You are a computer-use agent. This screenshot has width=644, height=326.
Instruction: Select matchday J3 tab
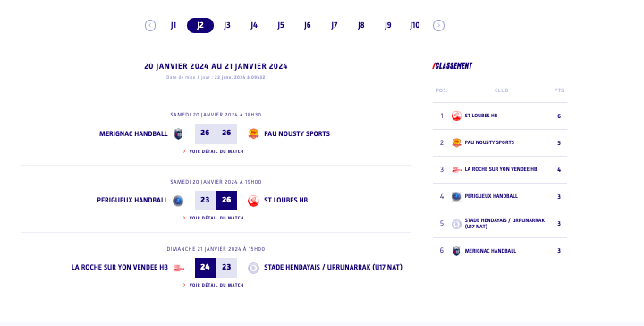point(227,25)
